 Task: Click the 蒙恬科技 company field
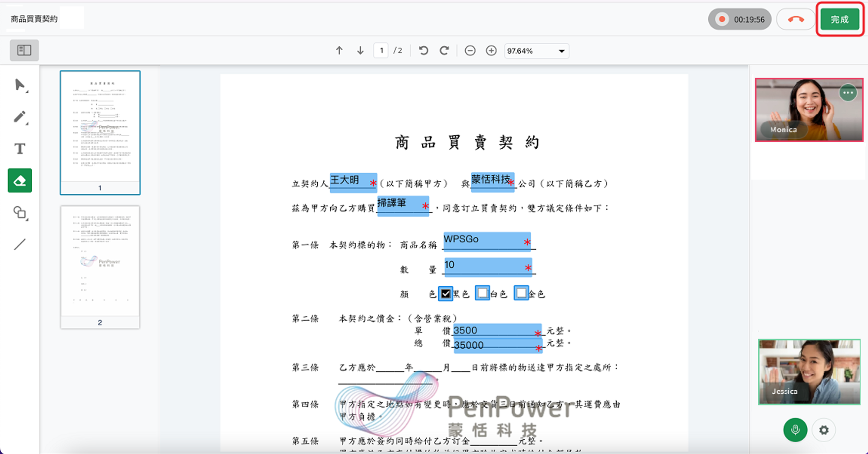tap(493, 181)
